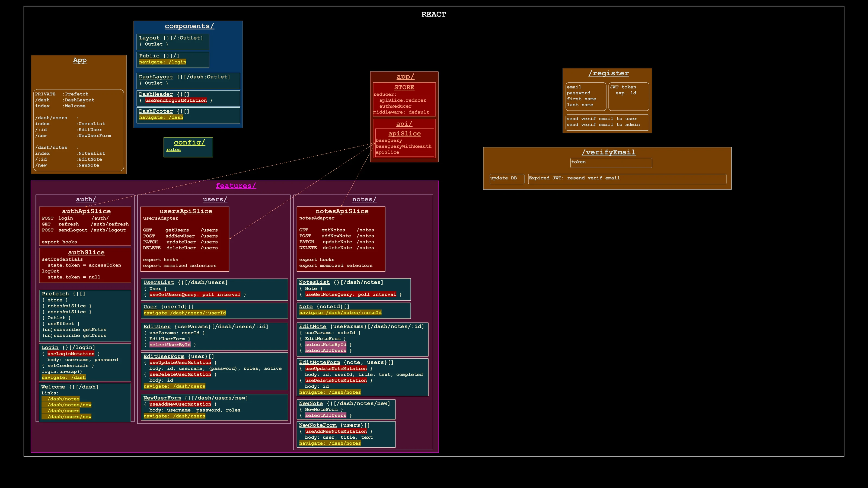
Task: Click the features/ heading
Action: point(236,186)
